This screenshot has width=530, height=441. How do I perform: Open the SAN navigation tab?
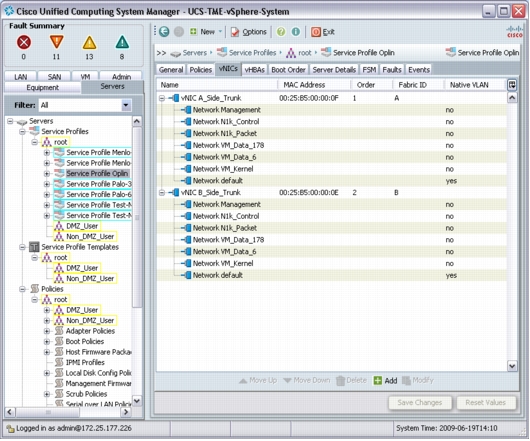(54, 77)
